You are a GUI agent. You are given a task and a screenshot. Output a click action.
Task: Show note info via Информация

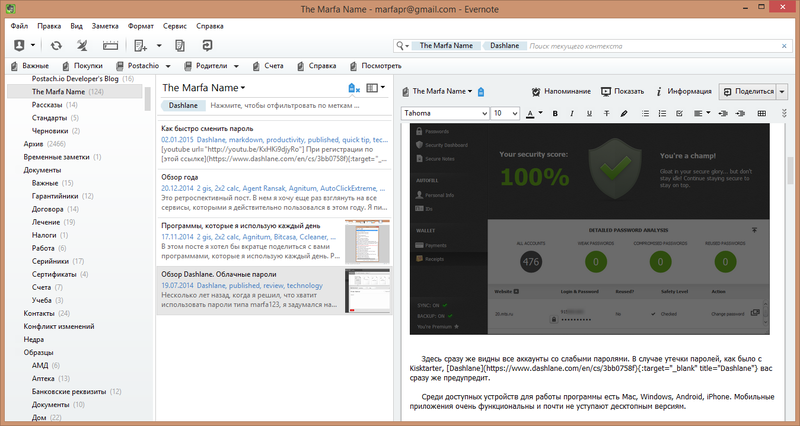tap(684, 91)
